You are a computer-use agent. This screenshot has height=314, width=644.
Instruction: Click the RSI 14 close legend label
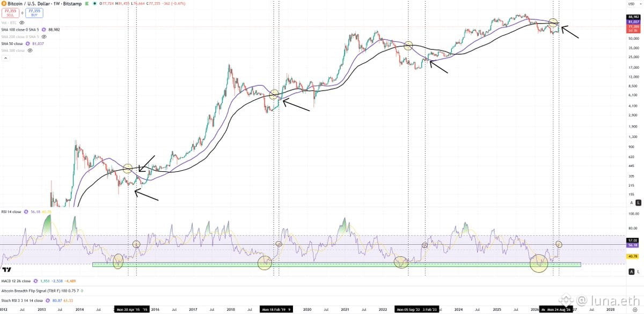click(x=11, y=212)
